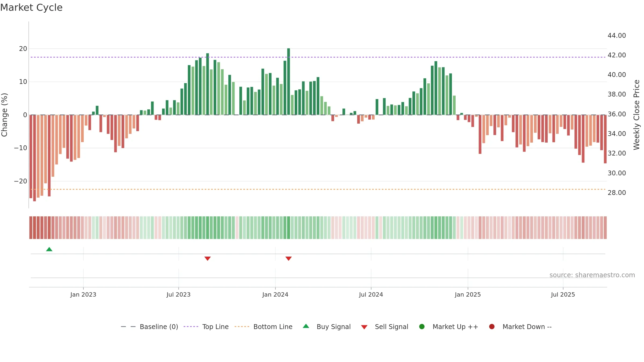Click the Jan 2025 axis label

(468, 294)
